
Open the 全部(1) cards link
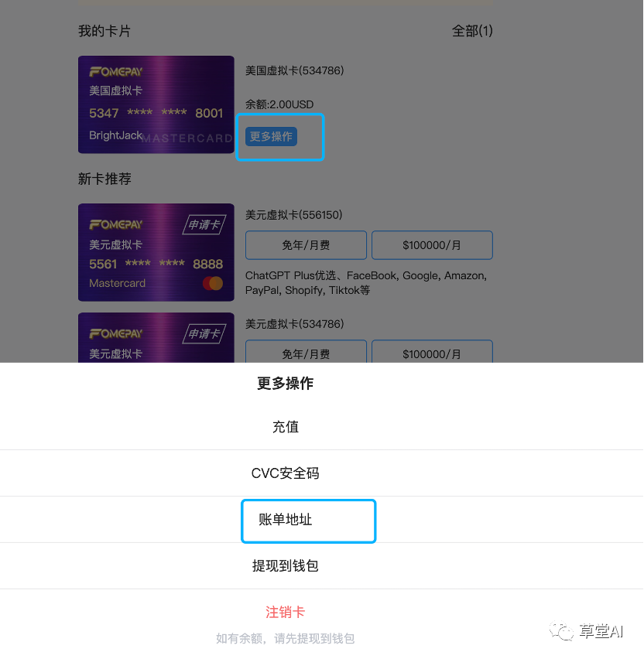pyautogui.click(x=472, y=31)
